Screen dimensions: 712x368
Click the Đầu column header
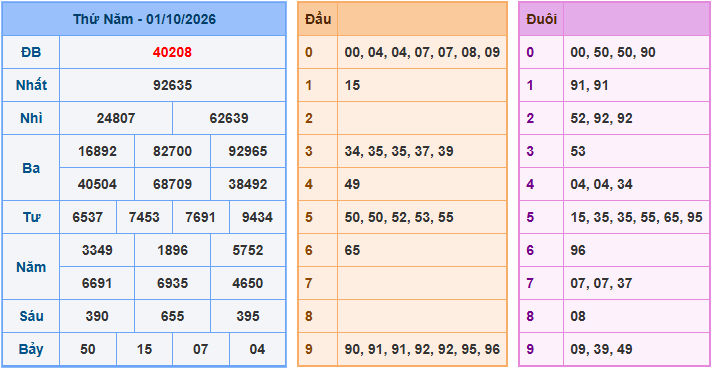(x=318, y=19)
